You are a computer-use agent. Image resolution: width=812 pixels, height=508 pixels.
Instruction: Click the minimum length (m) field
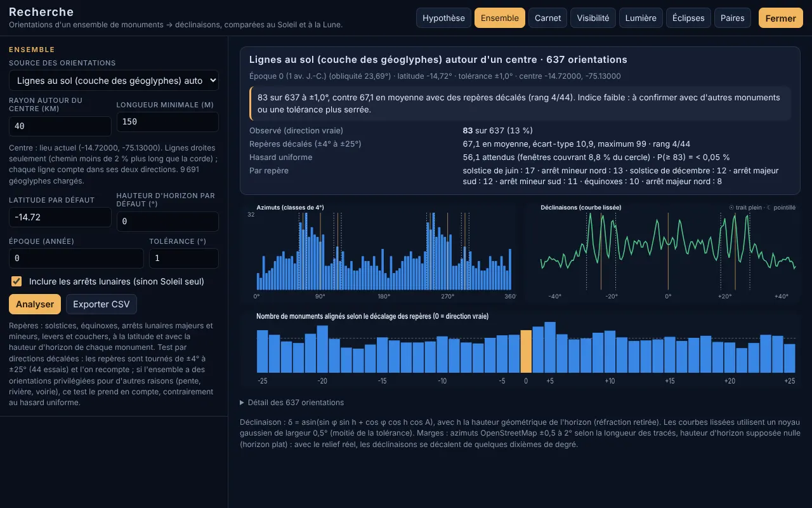coord(167,121)
